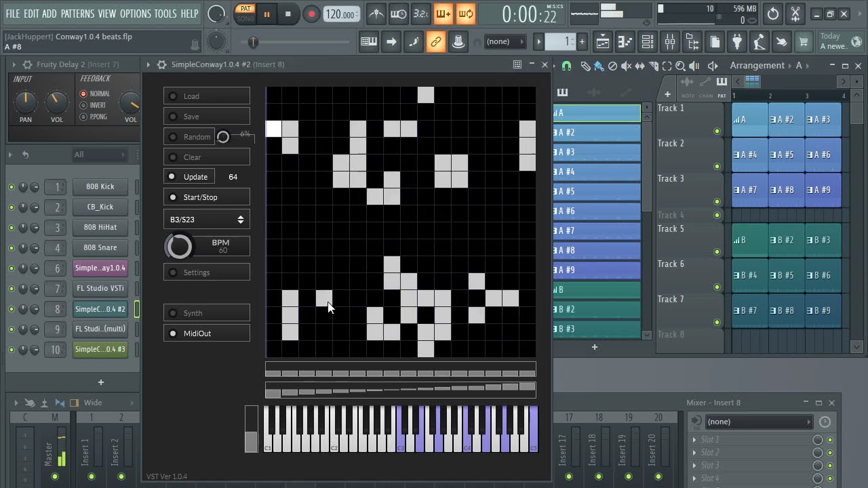Expand the SimpleConway plugin menu arrow

[148, 64]
